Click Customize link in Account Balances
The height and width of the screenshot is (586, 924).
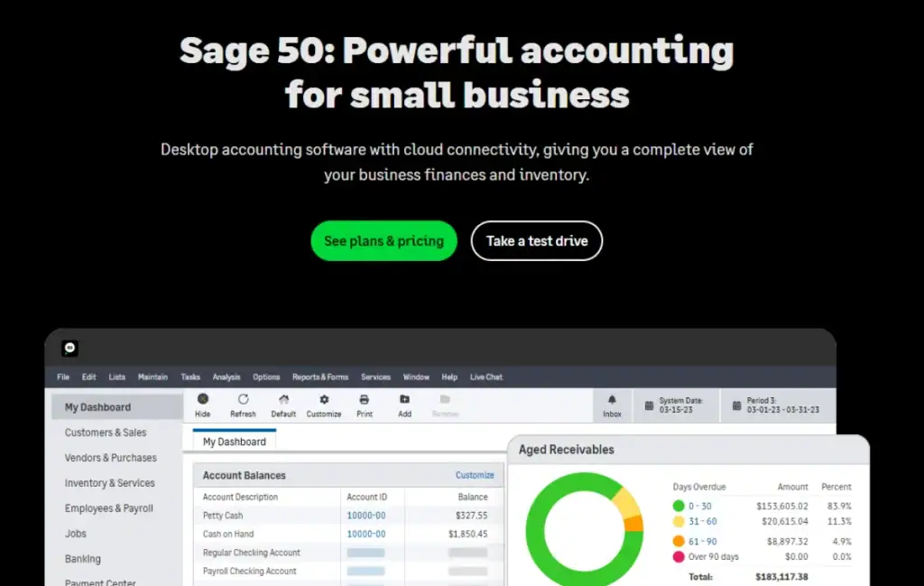point(475,475)
